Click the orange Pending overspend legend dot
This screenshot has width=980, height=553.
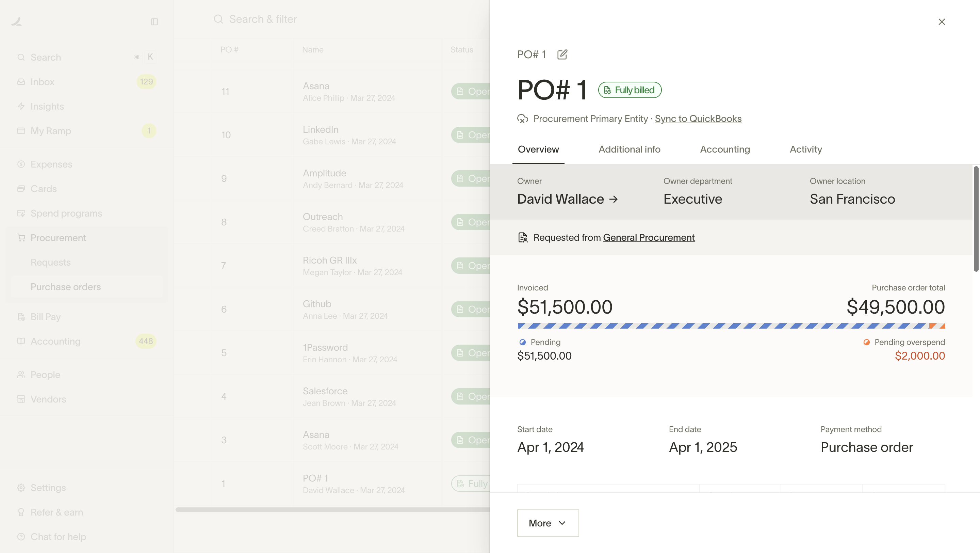(x=867, y=342)
